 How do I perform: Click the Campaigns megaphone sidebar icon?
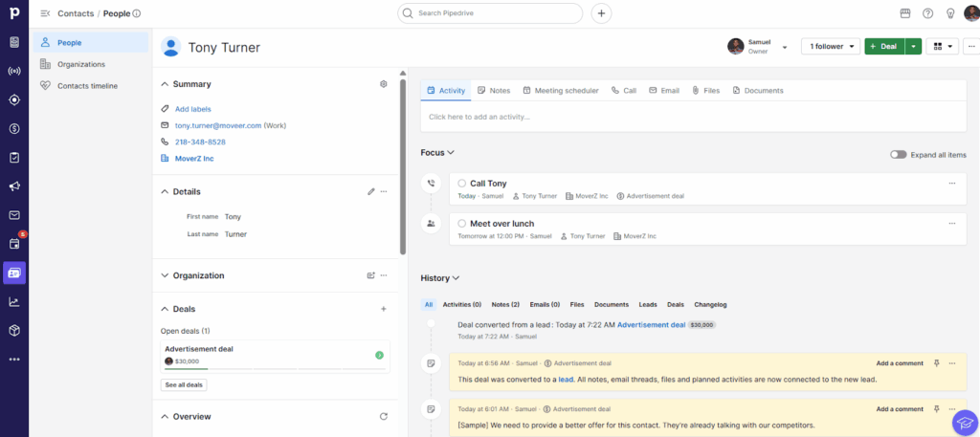[14, 186]
